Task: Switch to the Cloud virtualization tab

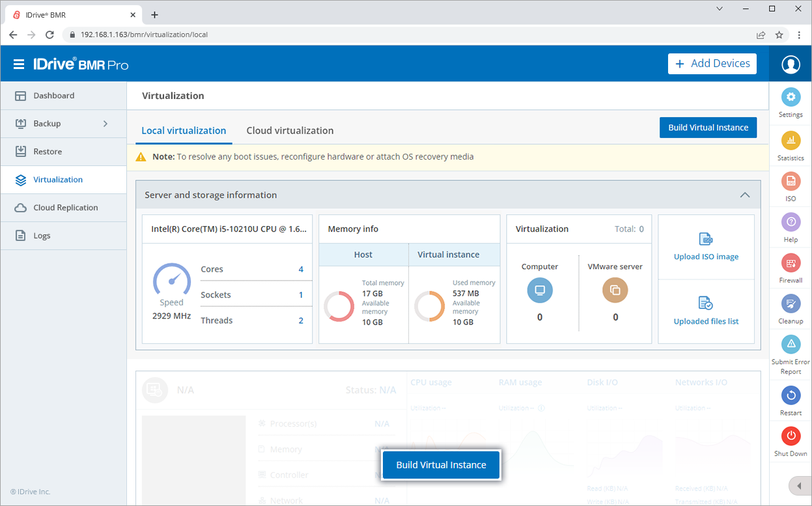Action: point(290,130)
